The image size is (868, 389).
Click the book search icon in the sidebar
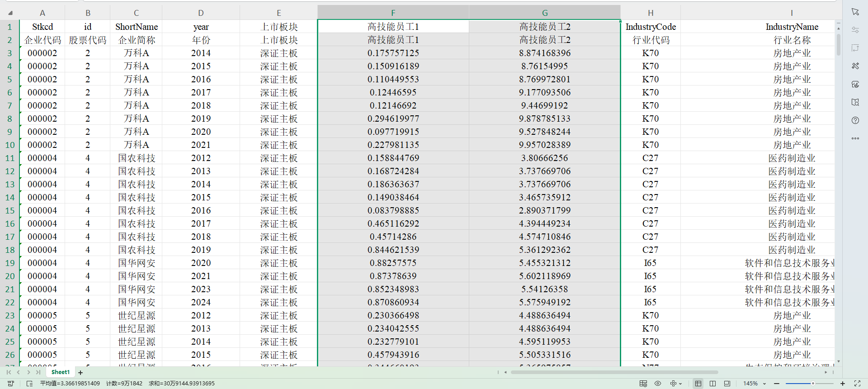(x=855, y=102)
